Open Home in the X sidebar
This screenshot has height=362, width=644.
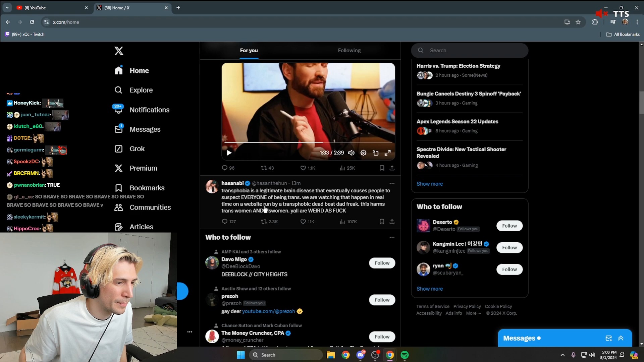132,71
